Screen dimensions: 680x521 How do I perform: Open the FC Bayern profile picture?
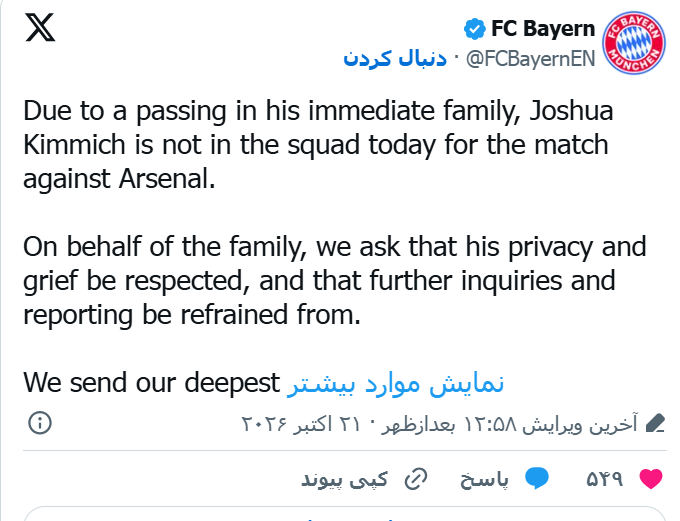pyautogui.click(x=634, y=43)
